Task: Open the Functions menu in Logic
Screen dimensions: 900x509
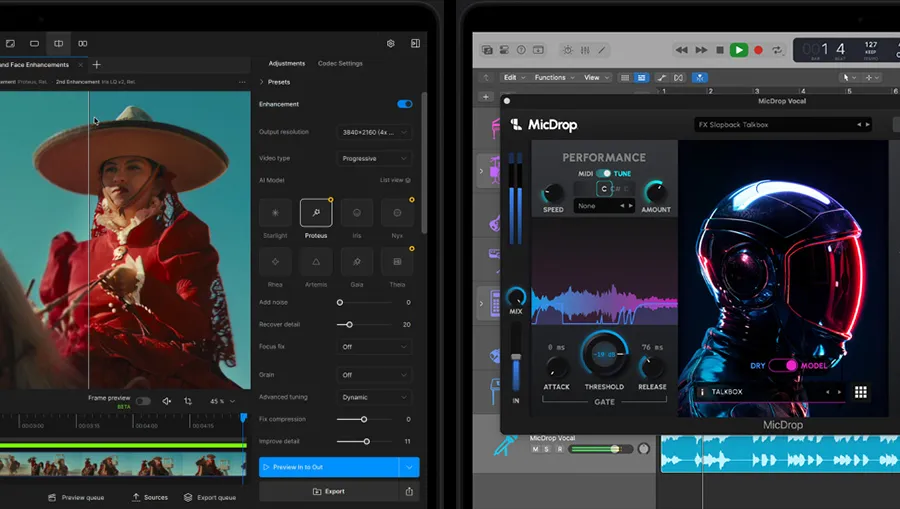Action: click(552, 77)
